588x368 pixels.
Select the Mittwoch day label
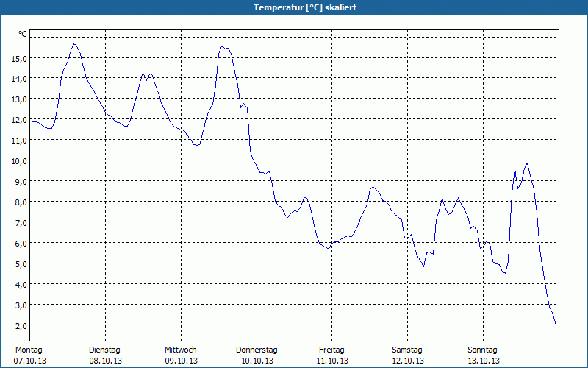click(x=180, y=350)
